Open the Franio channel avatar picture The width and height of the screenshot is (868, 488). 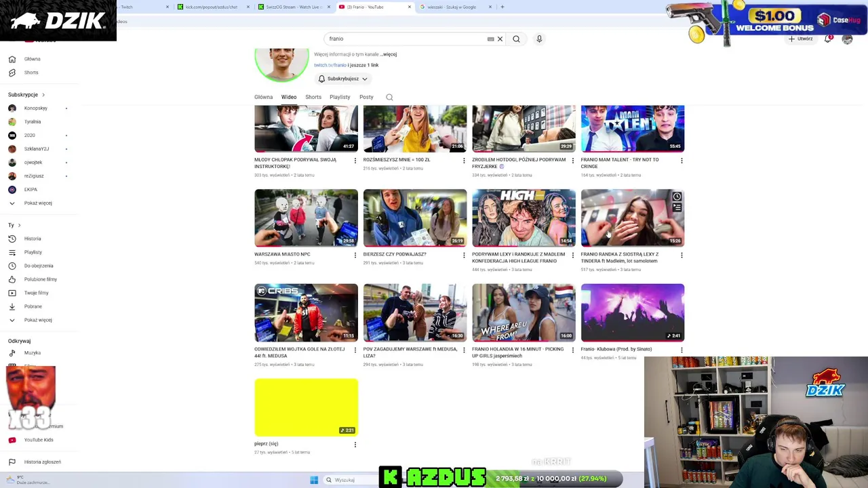click(x=281, y=64)
